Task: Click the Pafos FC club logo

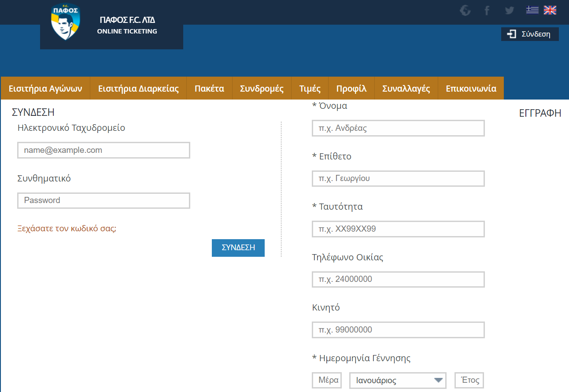Action: point(65,22)
